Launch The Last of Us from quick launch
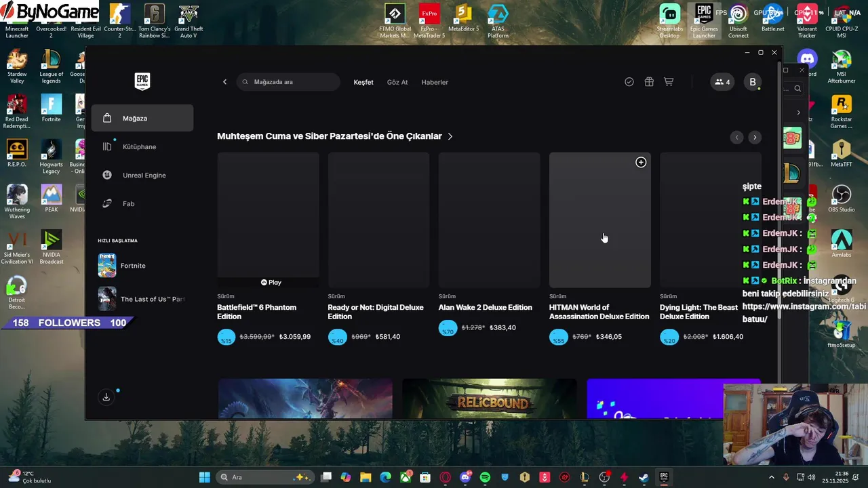The width and height of the screenshot is (868, 488). click(141, 299)
